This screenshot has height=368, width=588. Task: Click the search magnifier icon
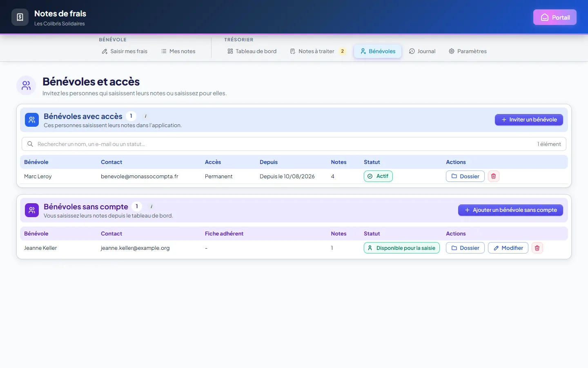pos(30,144)
